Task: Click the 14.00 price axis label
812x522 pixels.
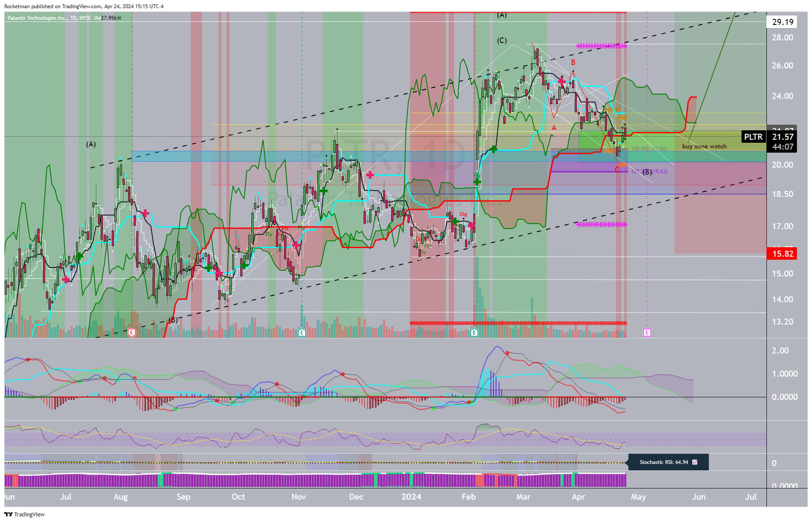Action: pyautogui.click(x=782, y=299)
